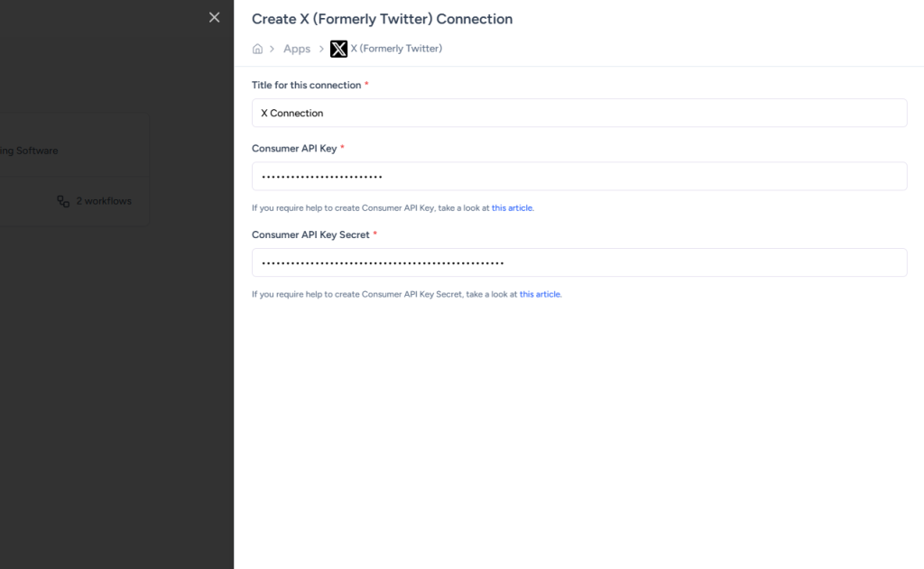Screen dimensions: 924x569
Task: Open 'this article' link for API Key Secret
Action: click(x=540, y=295)
